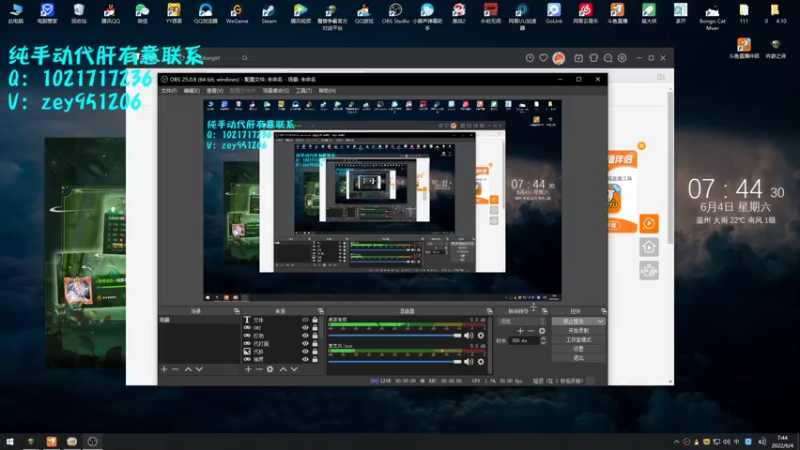The width and height of the screenshot is (800, 450).
Task: Pop out the Controls dock panel
Action: tap(604, 311)
